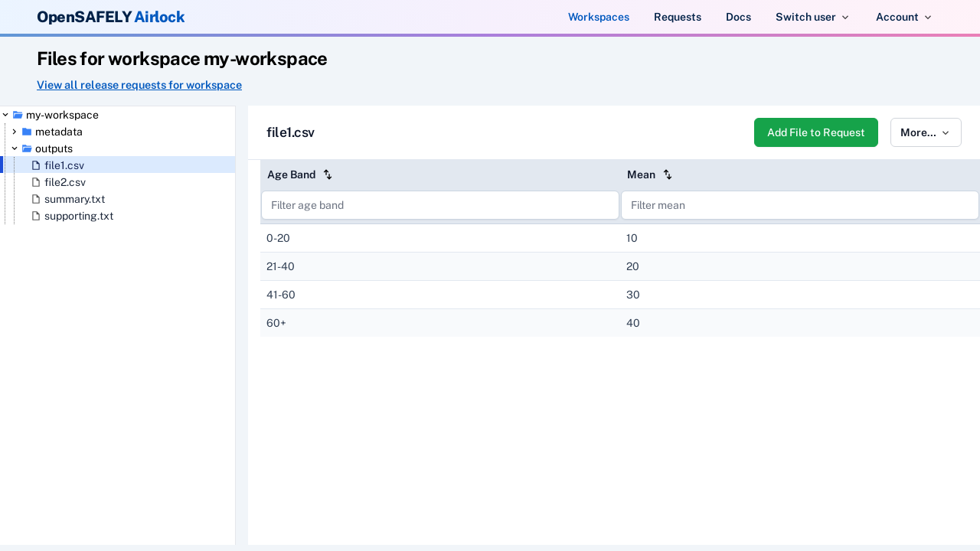The image size is (980, 551).
Task: Click the Filter age band input
Action: [x=440, y=205]
